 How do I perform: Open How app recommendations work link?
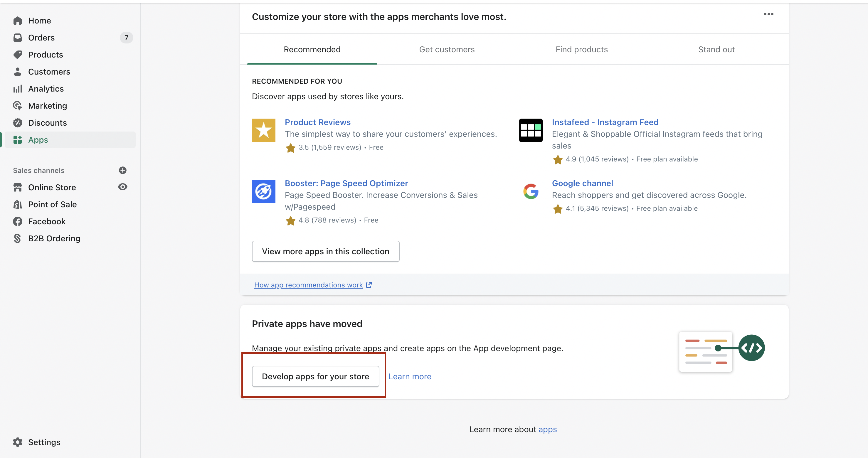coord(308,285)
